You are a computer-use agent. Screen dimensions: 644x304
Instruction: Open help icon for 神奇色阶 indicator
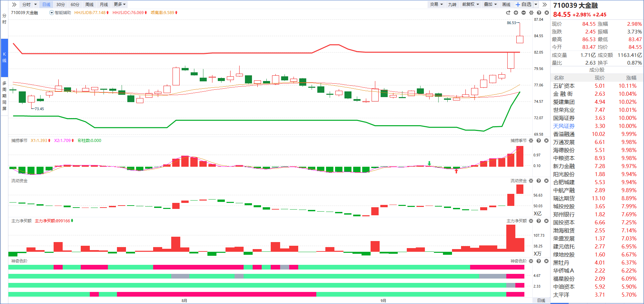click(x=538, y=261)
